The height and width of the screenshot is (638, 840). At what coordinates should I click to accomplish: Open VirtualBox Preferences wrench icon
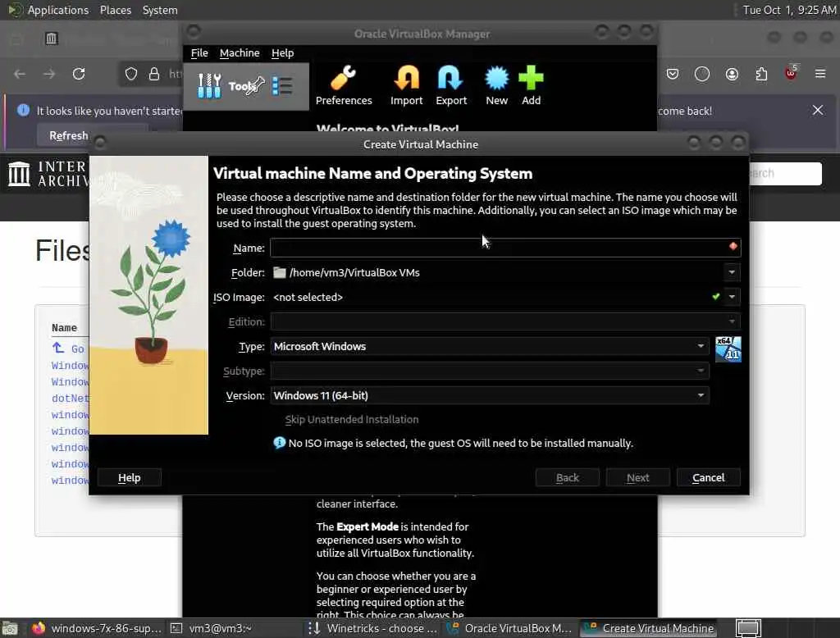[344, 78]
